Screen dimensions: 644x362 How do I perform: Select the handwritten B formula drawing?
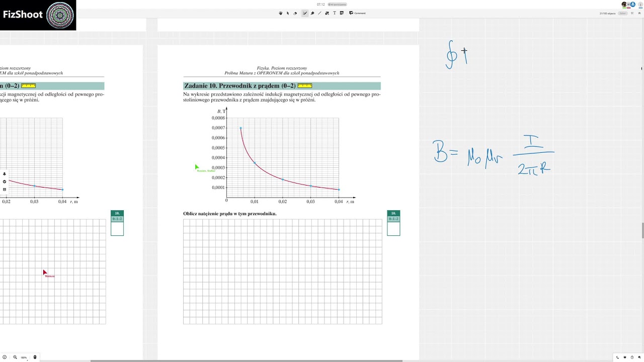494,155
